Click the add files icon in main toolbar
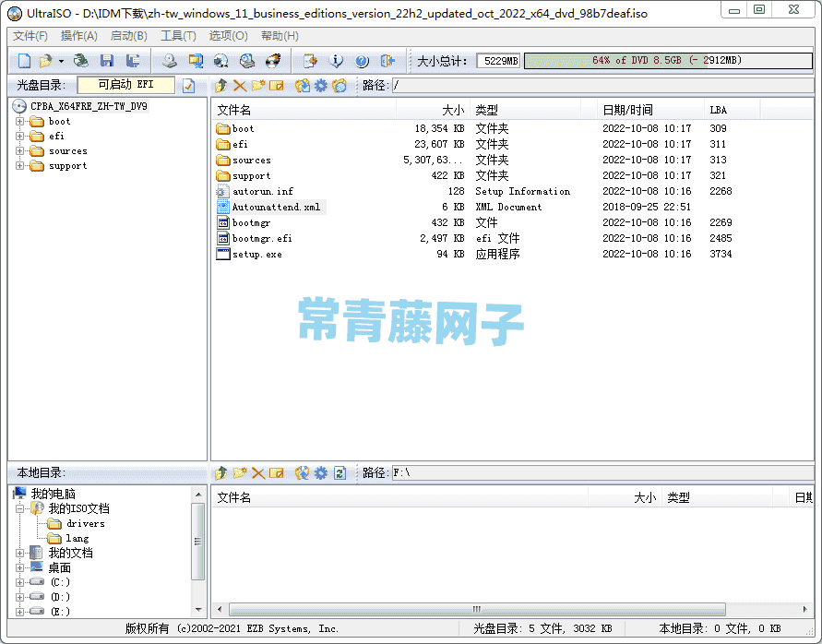 (x=310, y=61)
